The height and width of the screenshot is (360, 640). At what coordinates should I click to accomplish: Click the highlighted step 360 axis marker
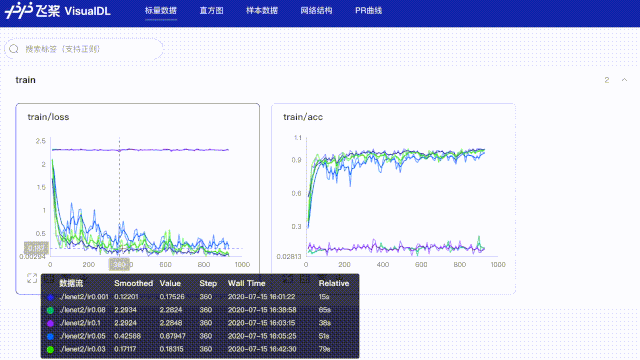coord(119,264)
